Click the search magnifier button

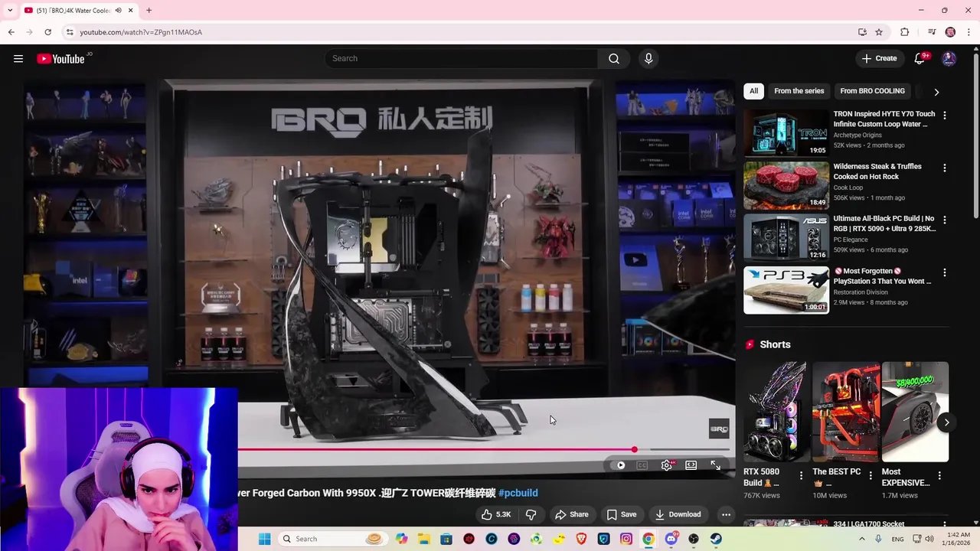(x=614, y=59)
